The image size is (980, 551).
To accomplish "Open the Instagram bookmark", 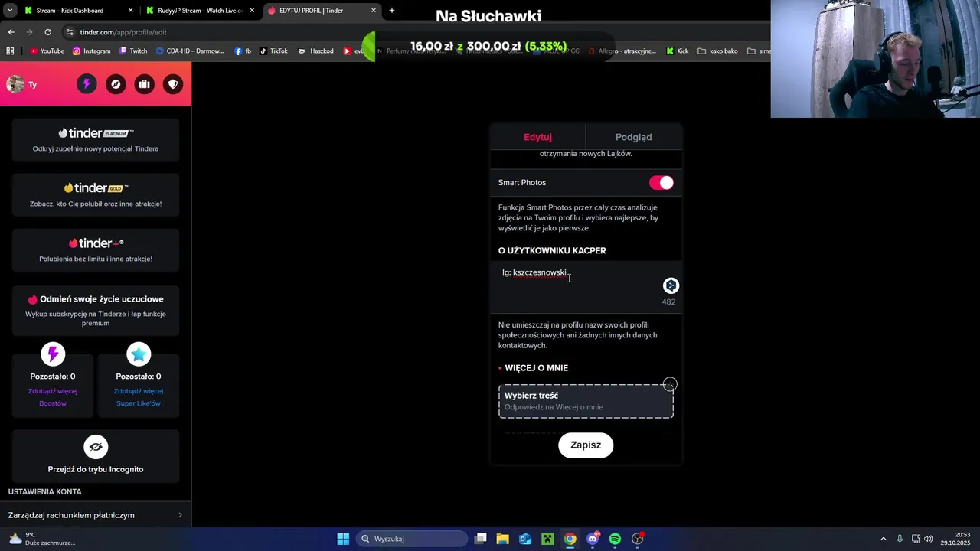I will pos(92,51).
